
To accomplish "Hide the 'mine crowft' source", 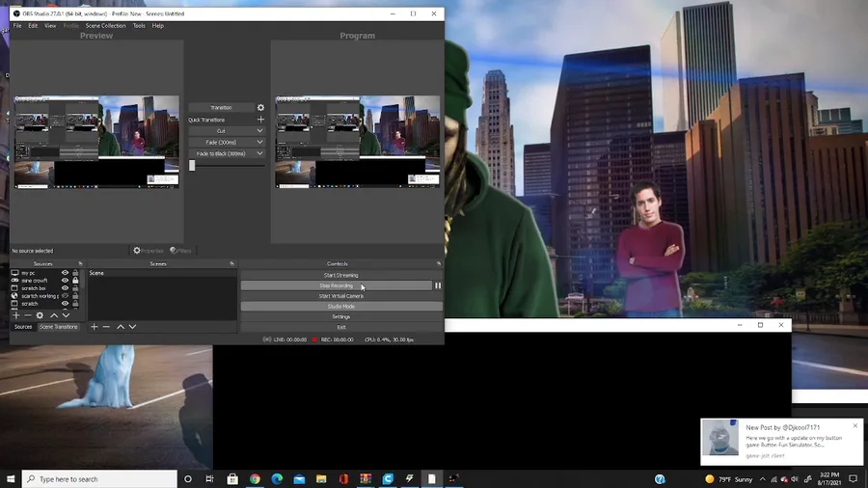I will [65, 281].
